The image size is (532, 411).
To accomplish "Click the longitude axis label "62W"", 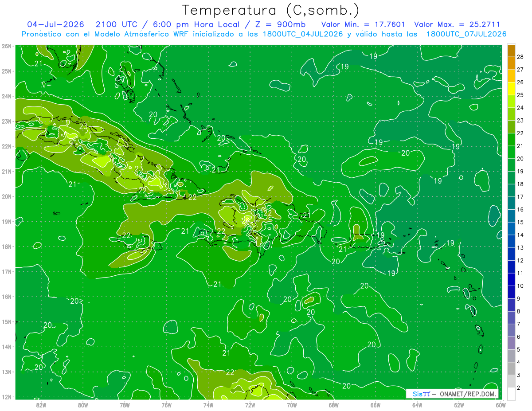I will [x=459, y=404].
